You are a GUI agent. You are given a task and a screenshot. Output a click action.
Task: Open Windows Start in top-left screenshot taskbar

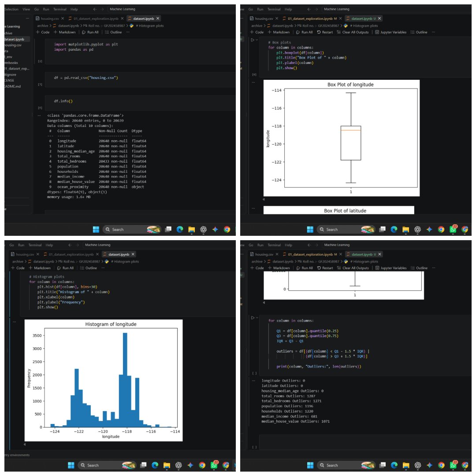(96, 230)
